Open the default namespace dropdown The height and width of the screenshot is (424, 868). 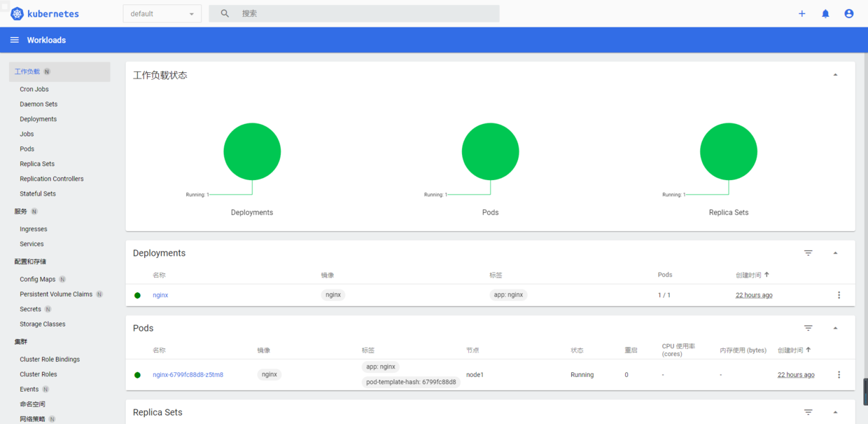162,13
